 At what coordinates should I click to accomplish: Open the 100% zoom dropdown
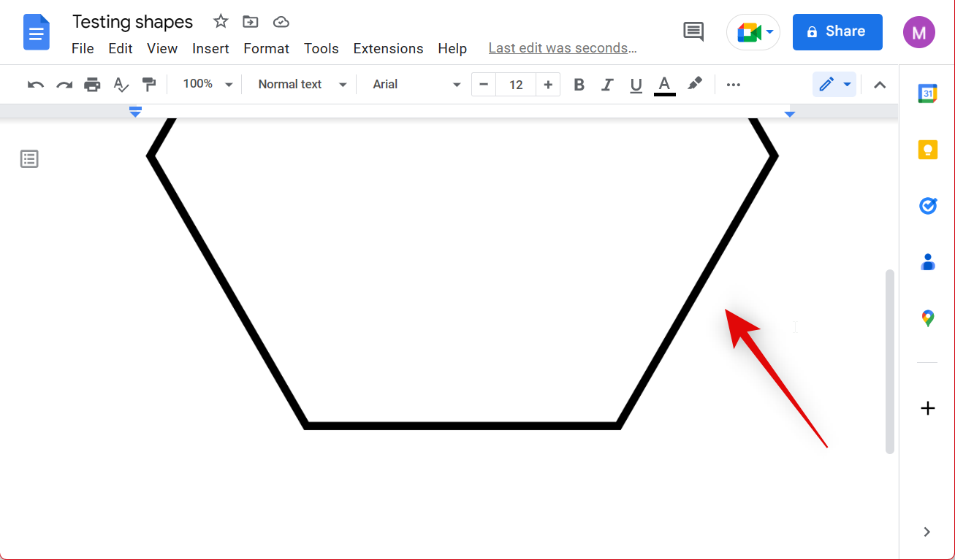(208, 85)
